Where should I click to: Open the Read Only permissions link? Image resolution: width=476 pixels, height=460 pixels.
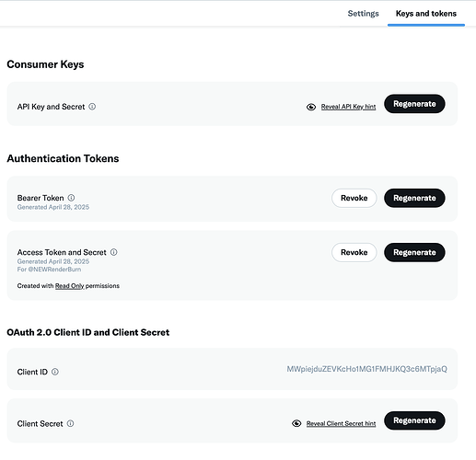69,286
